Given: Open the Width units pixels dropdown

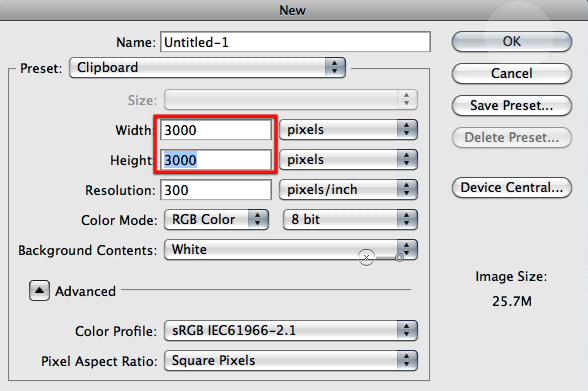Looking at the screenshot, I should click(348, 130).
